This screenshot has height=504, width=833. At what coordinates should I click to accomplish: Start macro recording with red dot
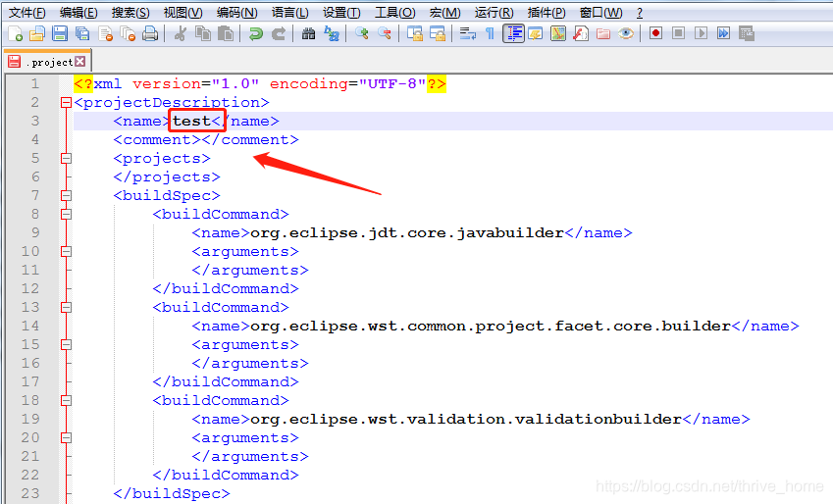coord(655,34)
